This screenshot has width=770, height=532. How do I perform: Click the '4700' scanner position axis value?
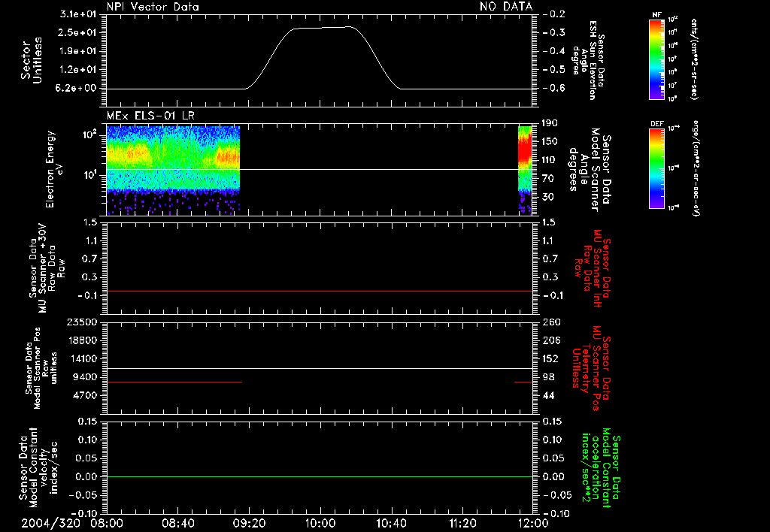click(x=85, y=395)
